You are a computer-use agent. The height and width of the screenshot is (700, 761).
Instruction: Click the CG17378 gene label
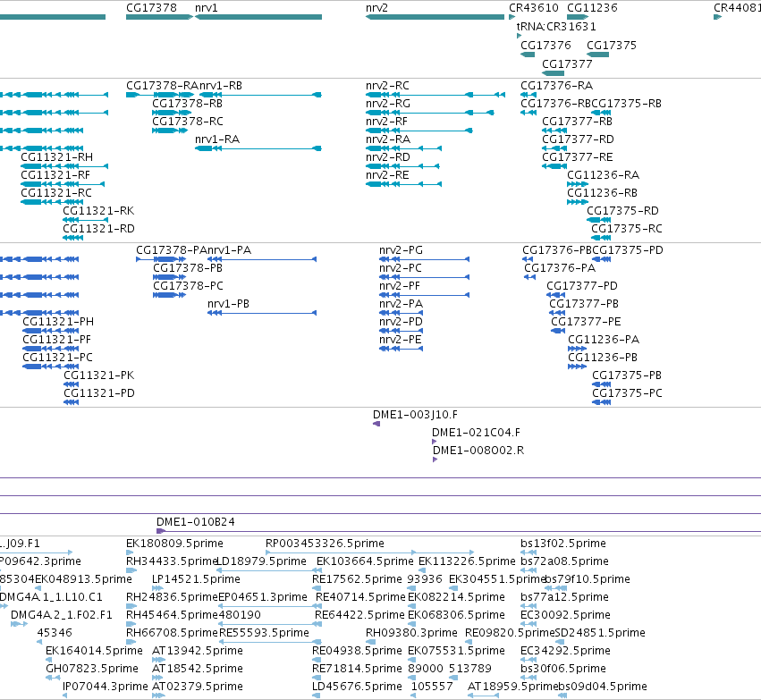151,8
